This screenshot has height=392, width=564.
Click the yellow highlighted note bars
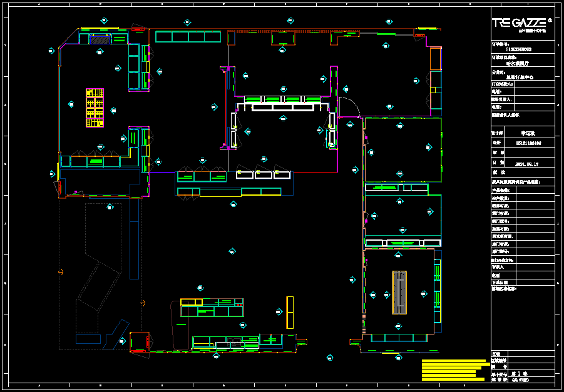[x=454, y=370]
